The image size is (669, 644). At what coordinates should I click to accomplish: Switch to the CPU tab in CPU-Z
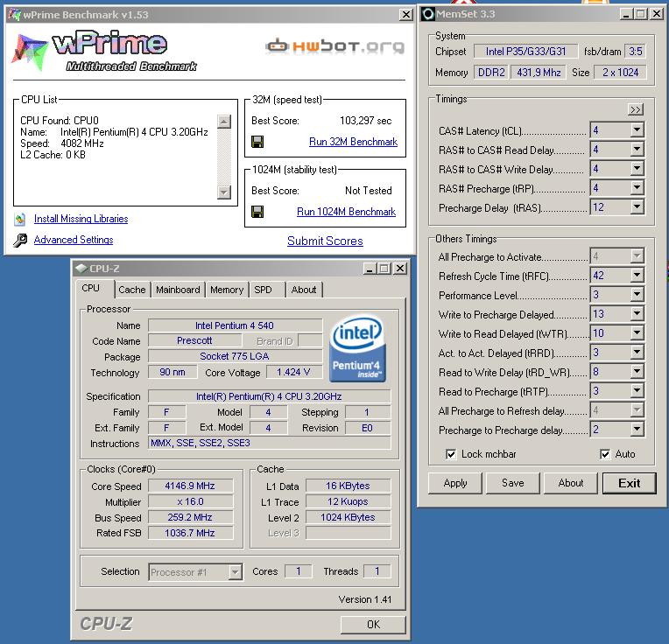click(91, 289)
